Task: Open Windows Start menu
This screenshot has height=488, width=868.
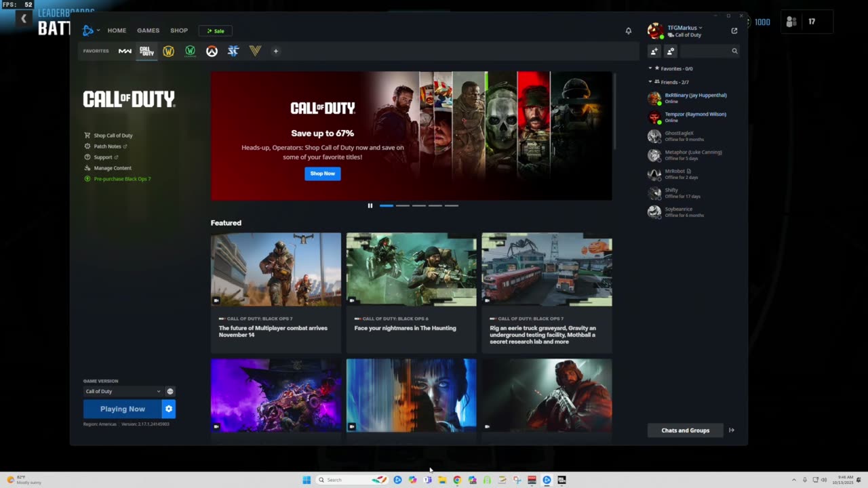Action: pos(307,480)
